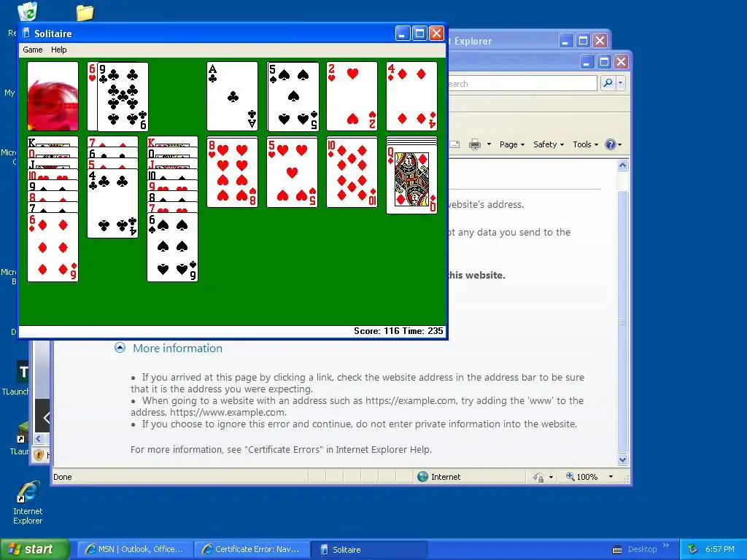Click the Internet Explorer search magnifier button
The width and height of the screenshot is (747, 560).
click(608, 83)
